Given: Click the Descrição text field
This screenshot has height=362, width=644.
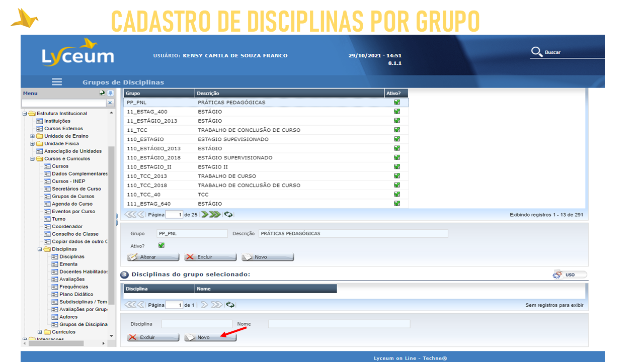Looking at the screenshot, I should click(x=353, y=233).
